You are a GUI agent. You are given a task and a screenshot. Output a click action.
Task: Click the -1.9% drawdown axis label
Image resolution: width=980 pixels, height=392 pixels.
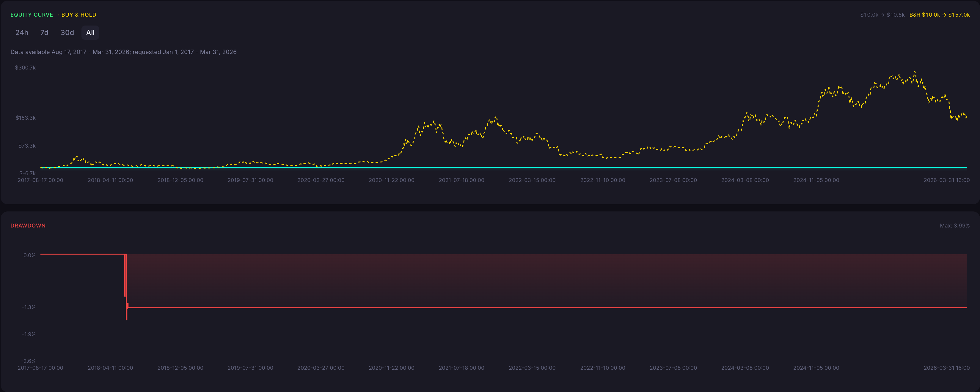(29, 334)
